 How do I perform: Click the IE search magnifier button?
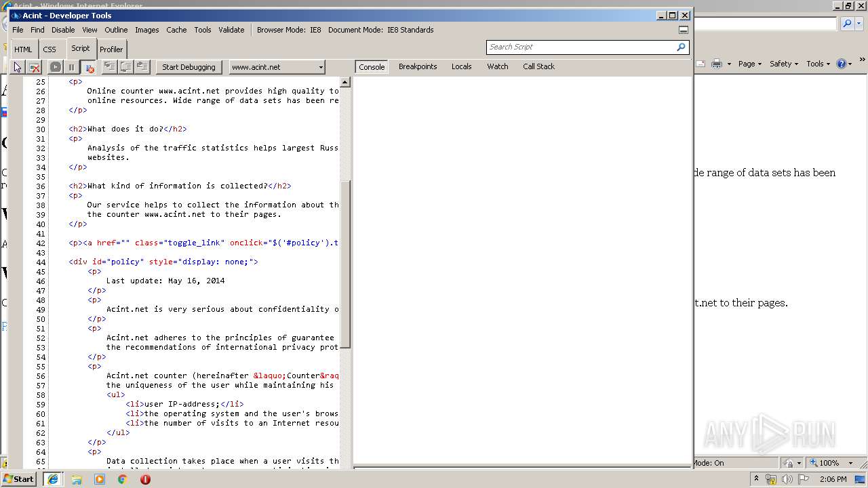coord(846,24)
